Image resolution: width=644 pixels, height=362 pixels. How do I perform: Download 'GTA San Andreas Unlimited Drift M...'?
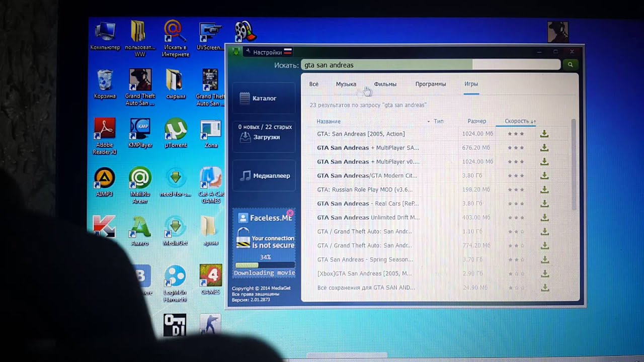click(x=544, y=218)
